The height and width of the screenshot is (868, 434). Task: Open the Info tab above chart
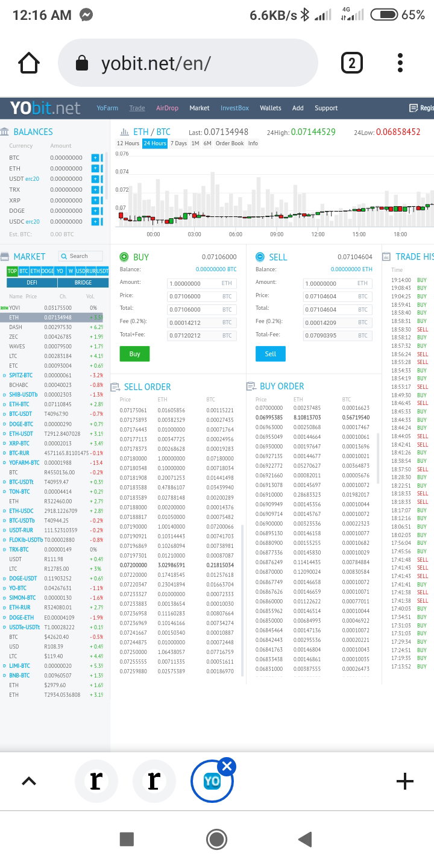253,143
